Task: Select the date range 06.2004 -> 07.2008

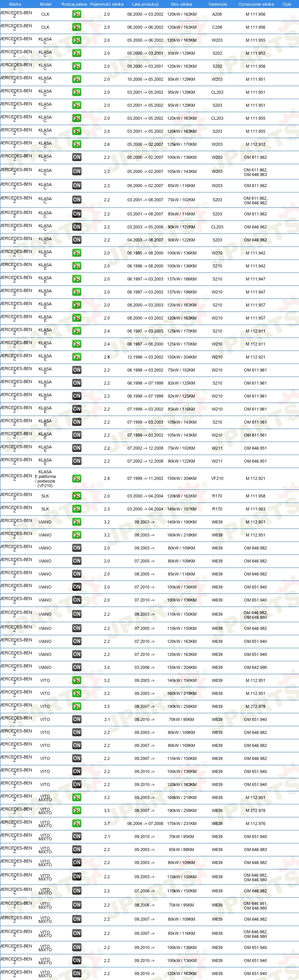Action: (145, 823)
